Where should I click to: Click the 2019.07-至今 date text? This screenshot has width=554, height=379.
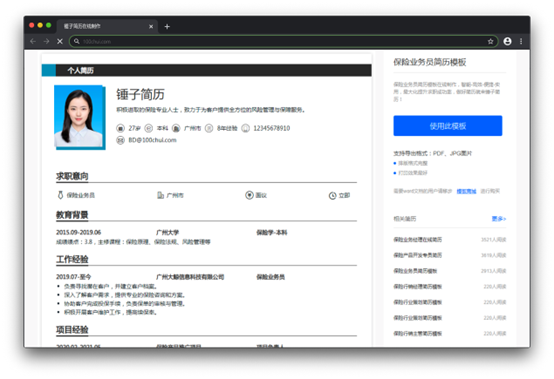73,277
